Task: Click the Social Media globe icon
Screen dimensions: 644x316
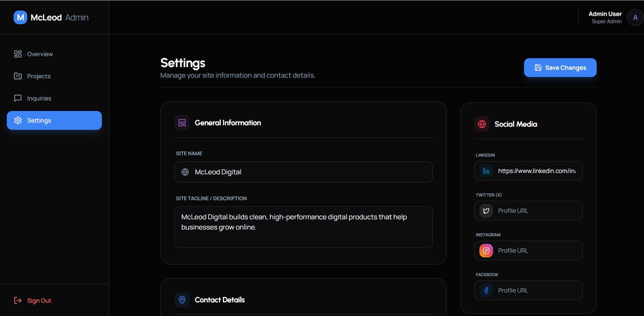Action: click(x=482, y=124)
